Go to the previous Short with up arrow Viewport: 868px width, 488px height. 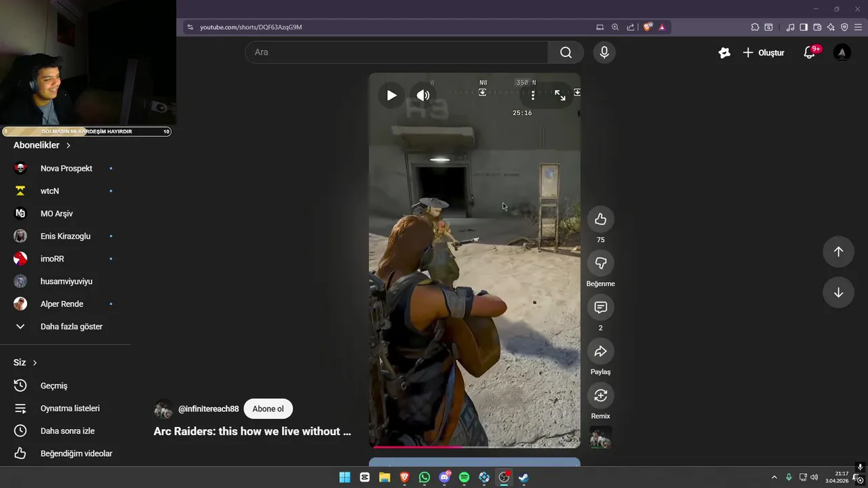[838, 251]
